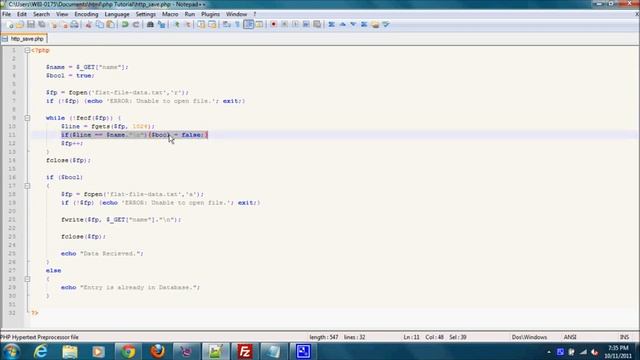640x360 pixels.
Task: Click the ANSI encoding status field
Action: (570, 337)
